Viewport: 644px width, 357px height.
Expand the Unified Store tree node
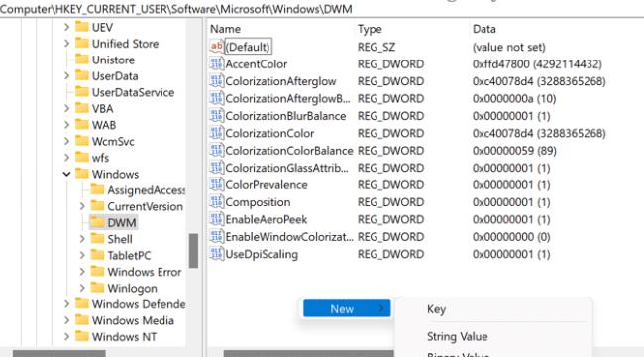pyautogui.click(x=66, y=44)
